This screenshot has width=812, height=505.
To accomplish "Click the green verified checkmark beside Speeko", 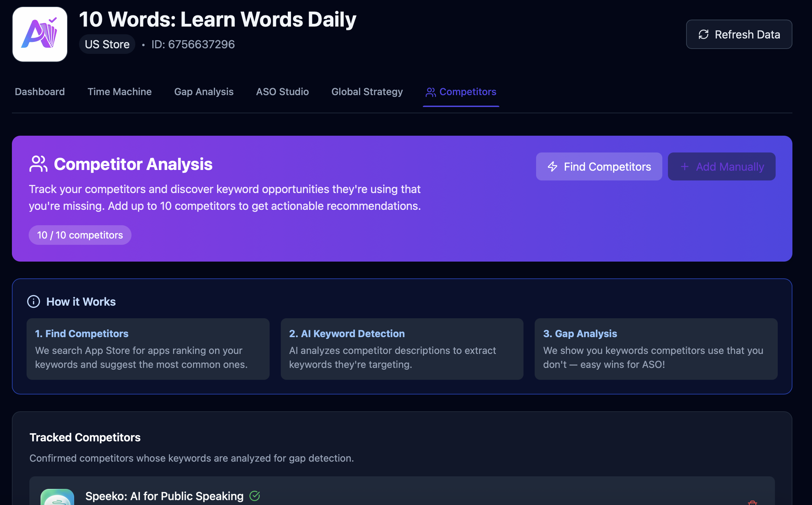I will tap(255, 496).
